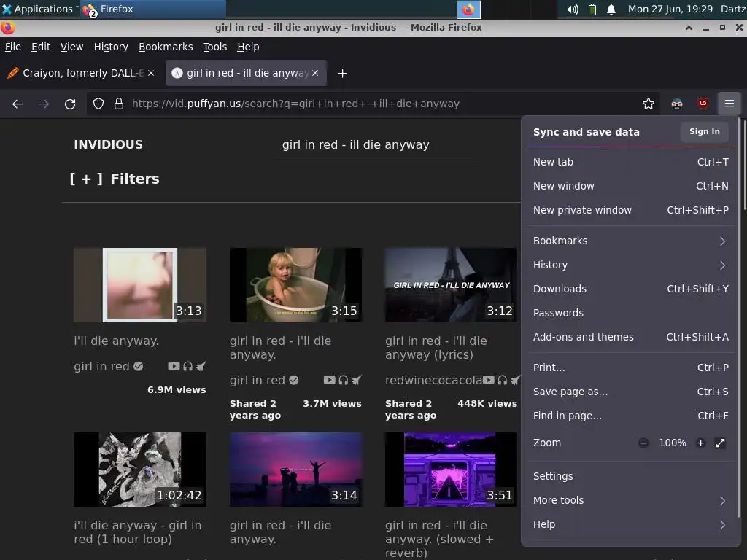Expand the Help submenu in menu panel
747x560 pixels.
(x=630, y=524)
